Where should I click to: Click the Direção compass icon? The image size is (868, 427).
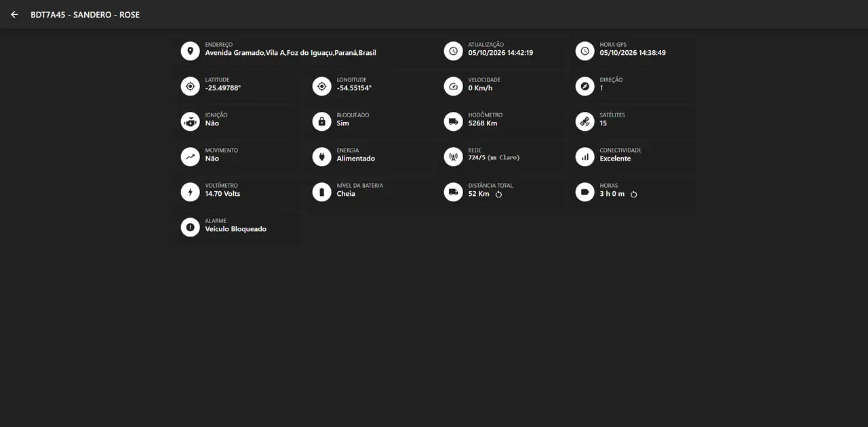(585, 86)
